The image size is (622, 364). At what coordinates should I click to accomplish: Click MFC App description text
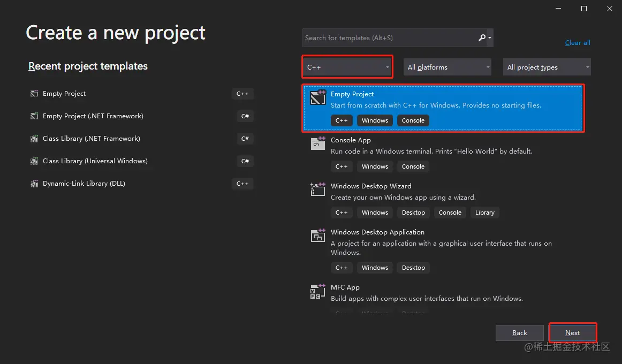click(x=427, y=299)
